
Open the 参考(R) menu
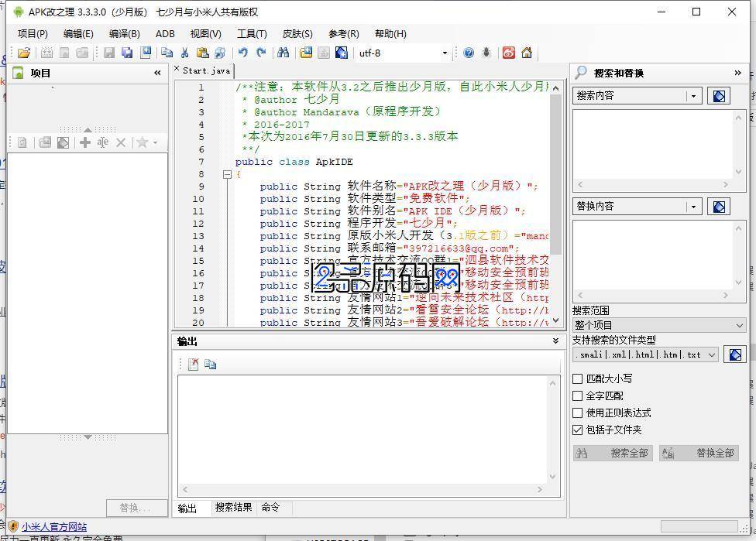coord(344,34)
